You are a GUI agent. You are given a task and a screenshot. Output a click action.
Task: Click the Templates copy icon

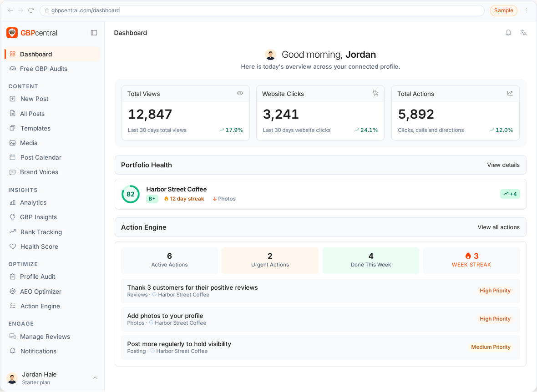click(x=13, y=128)
